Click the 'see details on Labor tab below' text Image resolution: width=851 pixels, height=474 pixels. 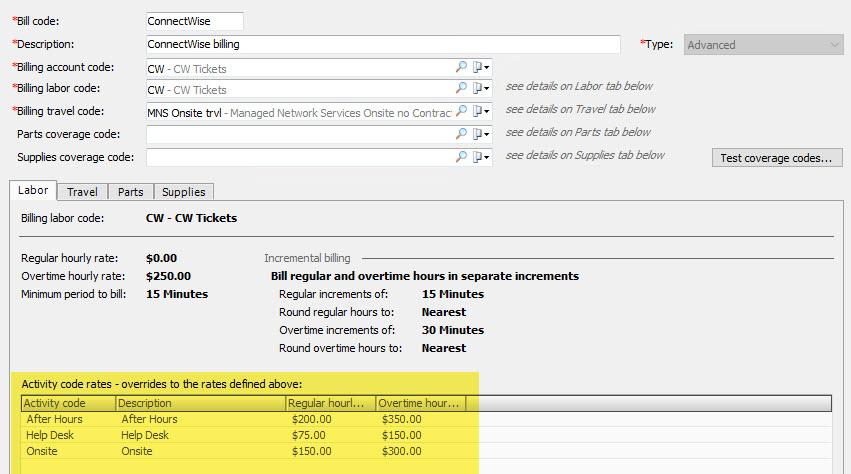click(x=579, y=86)
